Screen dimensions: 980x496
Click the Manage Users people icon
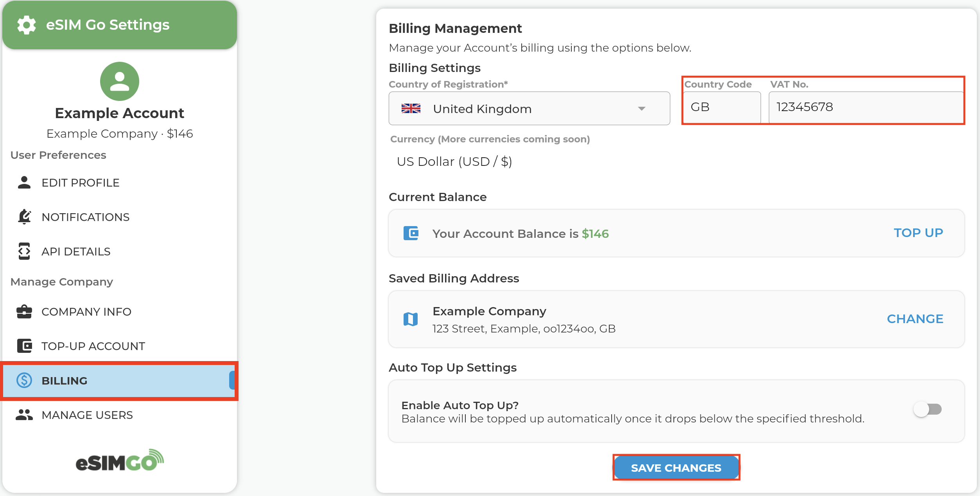(24, 415)
